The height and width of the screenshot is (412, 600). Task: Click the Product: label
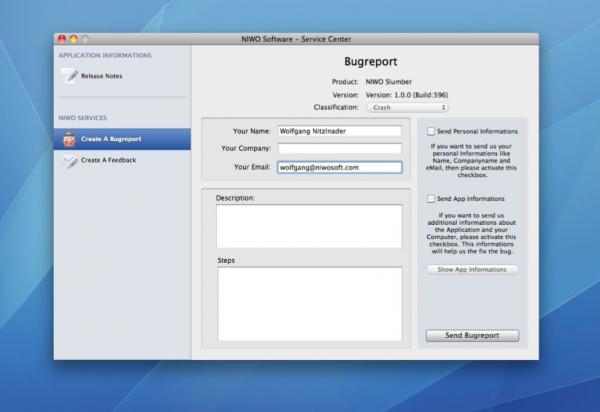pos(345,82)
